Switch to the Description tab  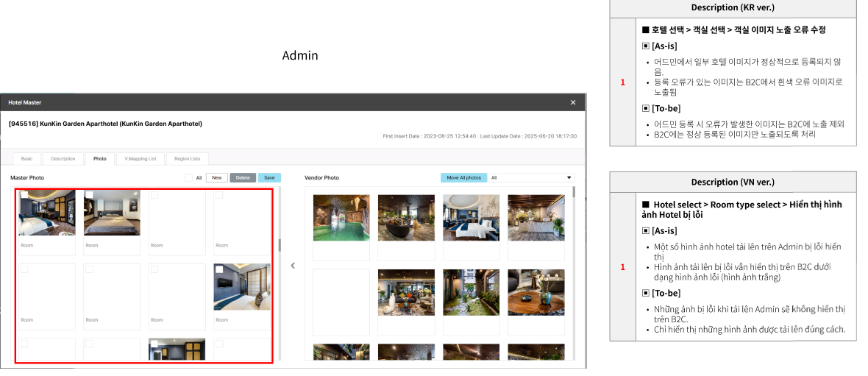(63, 159)
